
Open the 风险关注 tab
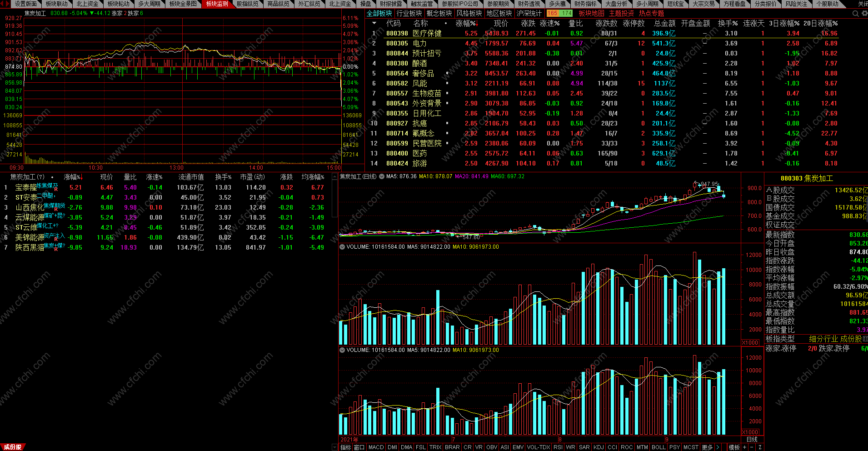[797, 4]
